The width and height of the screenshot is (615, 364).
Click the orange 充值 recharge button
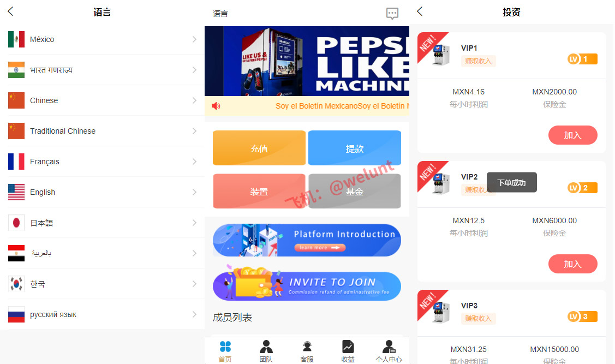[x=259, y=148]
